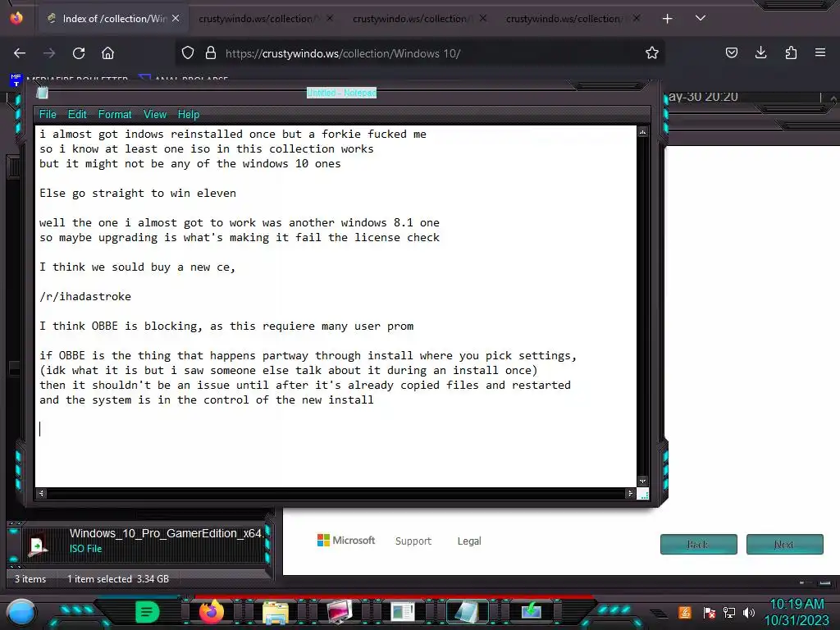Open network tray icon

[729, 613]
